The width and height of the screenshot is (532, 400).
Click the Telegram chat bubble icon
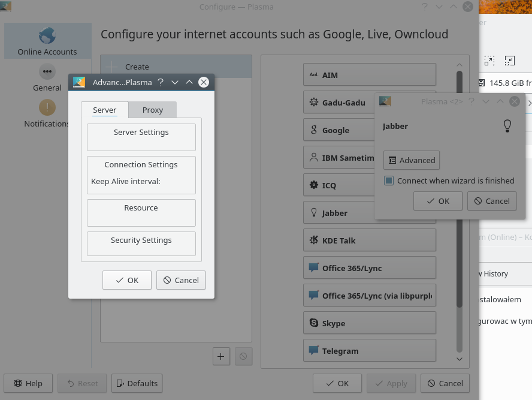(313, 350)
